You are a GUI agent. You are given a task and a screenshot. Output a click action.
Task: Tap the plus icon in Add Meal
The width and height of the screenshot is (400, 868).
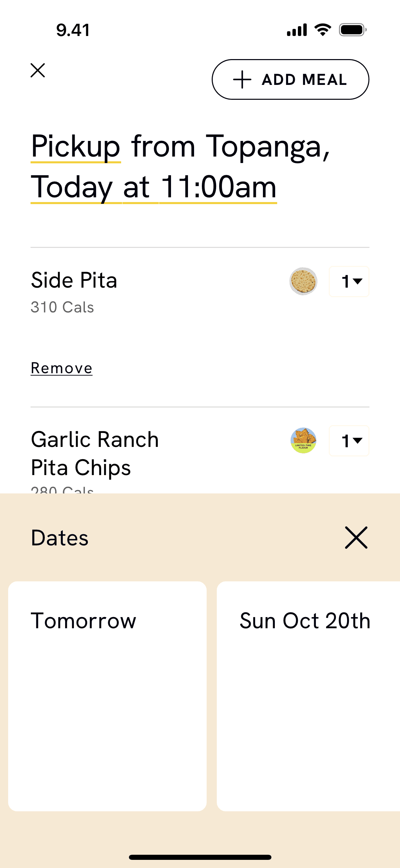click(x=242, y=80)
